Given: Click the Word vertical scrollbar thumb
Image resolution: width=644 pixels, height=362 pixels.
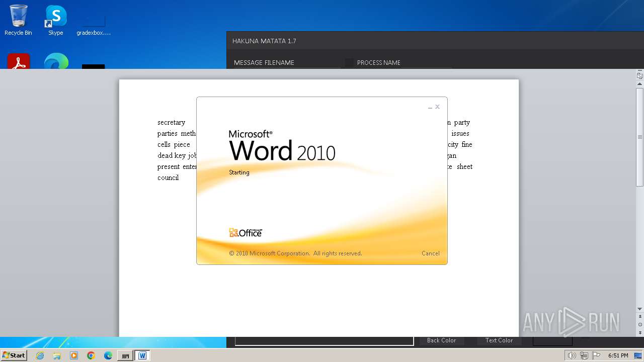Looking at the screenshot, I should click(640, 137).
